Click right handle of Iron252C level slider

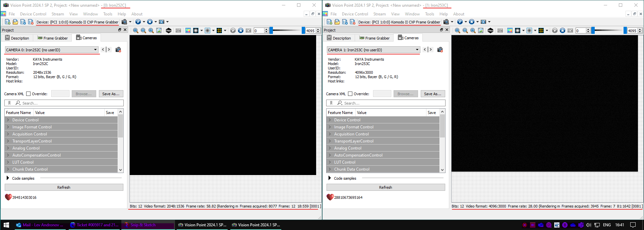(x=303, y=31)
